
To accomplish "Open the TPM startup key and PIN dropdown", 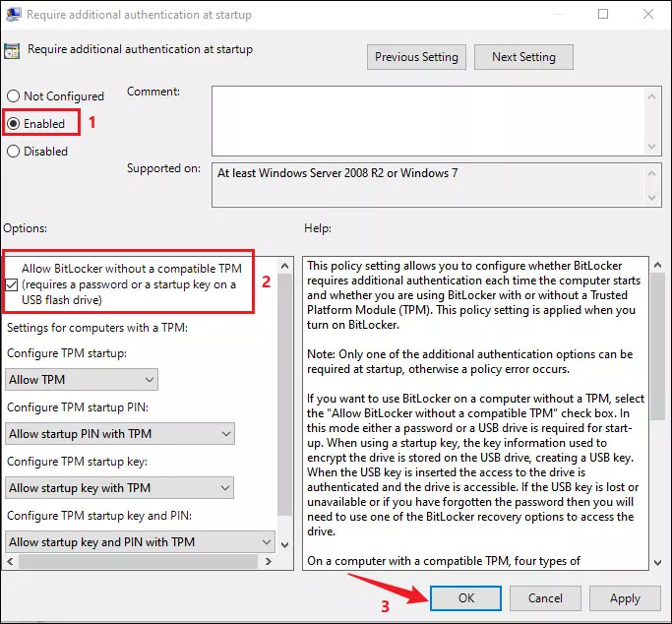I will coord(140,541).
